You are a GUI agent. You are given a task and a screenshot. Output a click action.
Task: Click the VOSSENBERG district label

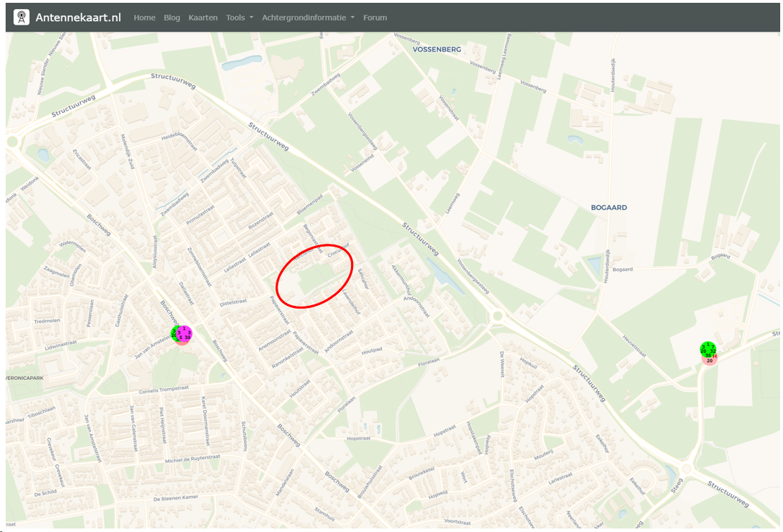437,49
